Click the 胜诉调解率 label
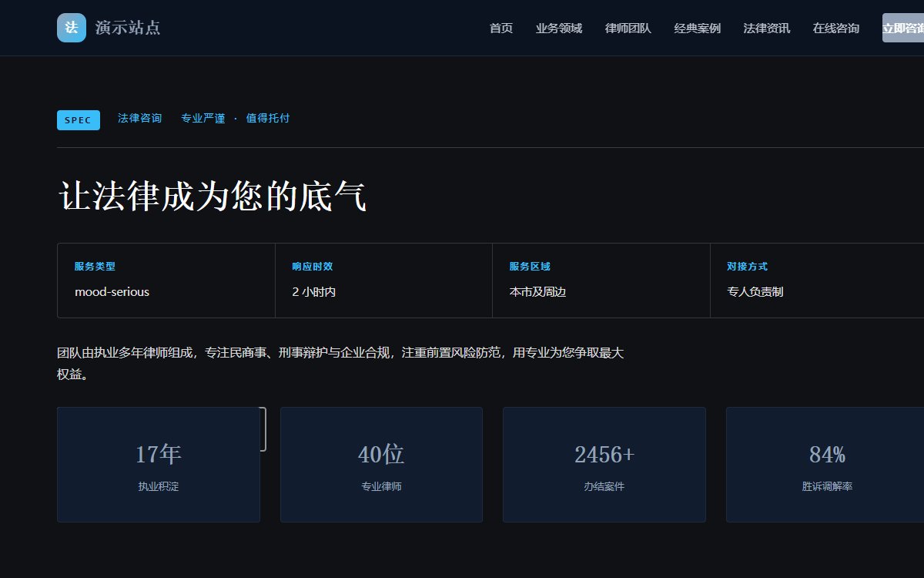This screenshot has height=578, width=924. pyautogui.click(x=827, y=487)
